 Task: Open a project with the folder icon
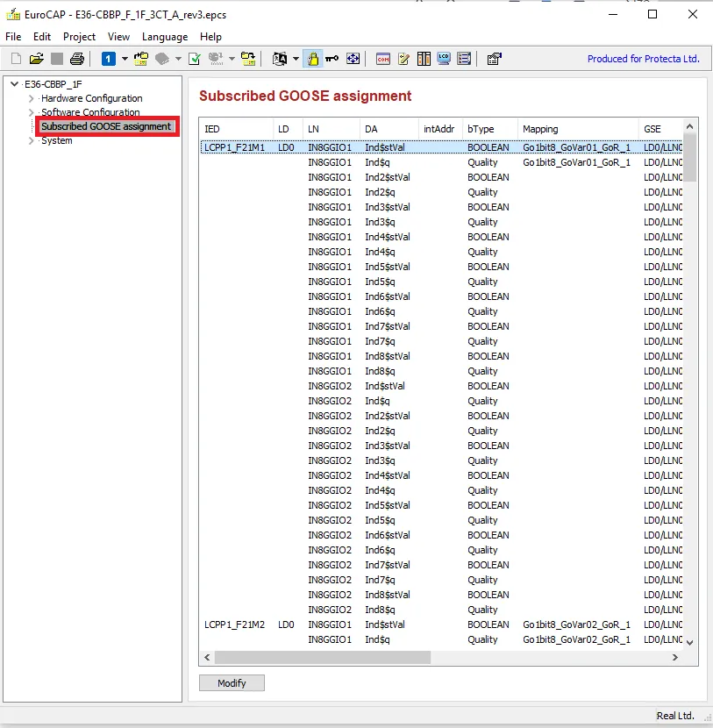37,59
